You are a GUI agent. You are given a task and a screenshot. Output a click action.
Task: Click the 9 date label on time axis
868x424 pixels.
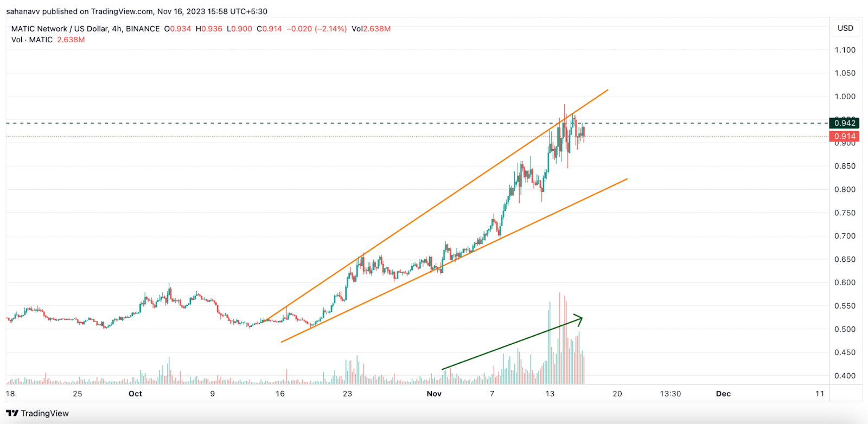(x=213, y=394)
